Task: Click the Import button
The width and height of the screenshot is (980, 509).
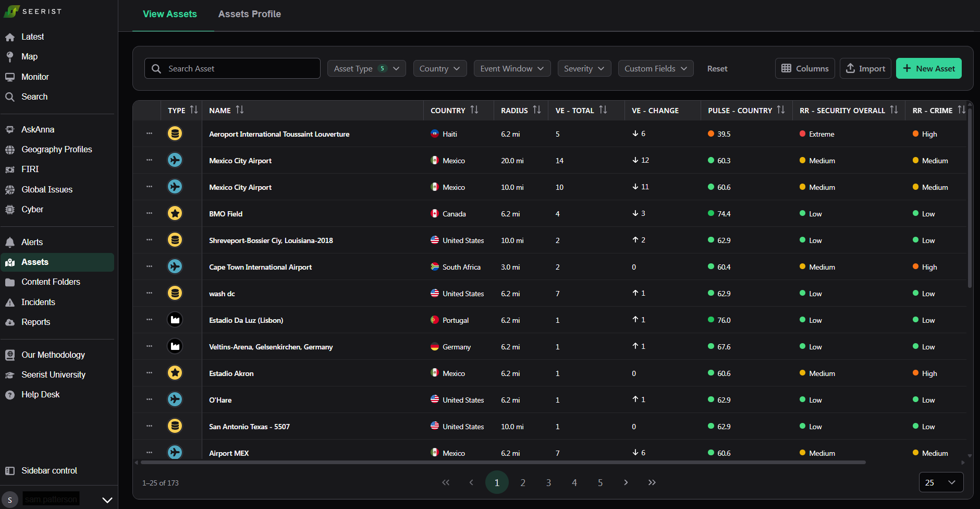Action: click(865, 68)
